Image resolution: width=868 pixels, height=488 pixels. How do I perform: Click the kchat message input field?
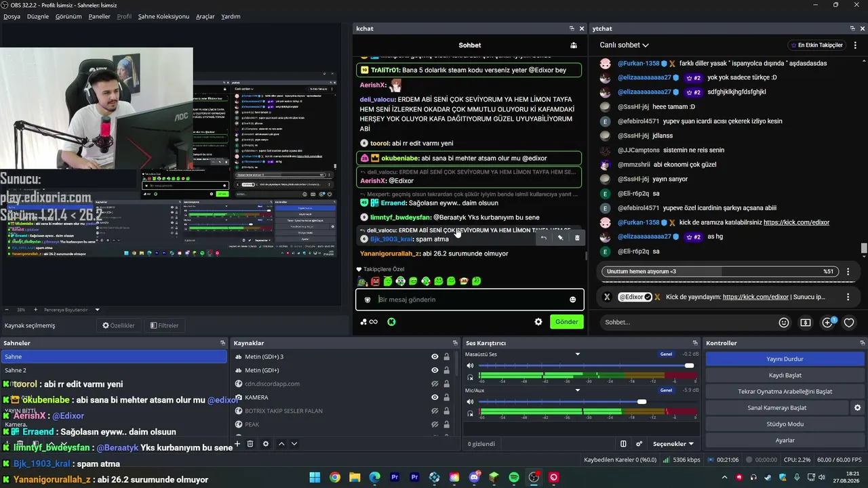click(469, 300)
